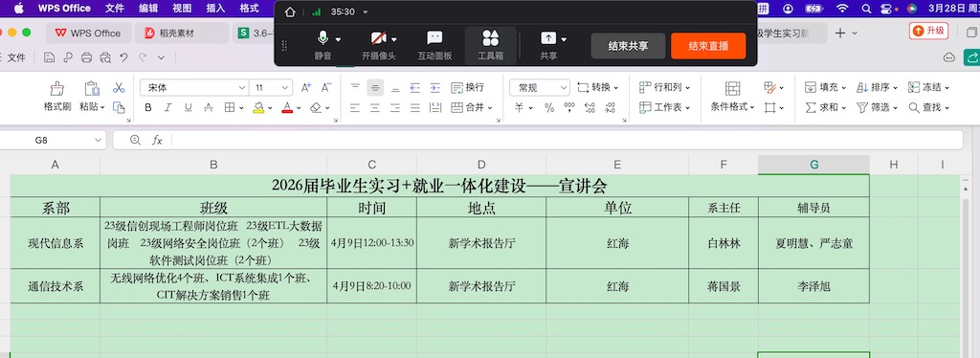This screenshot has height=358, width=980.
Task: Click the insert function fx icon
Action: pos(158,141)
